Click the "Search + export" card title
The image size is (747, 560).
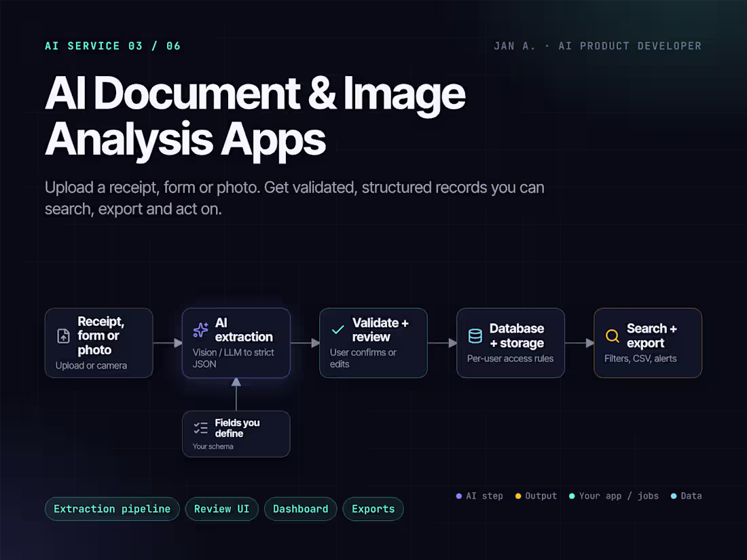[x=652, y=336]
